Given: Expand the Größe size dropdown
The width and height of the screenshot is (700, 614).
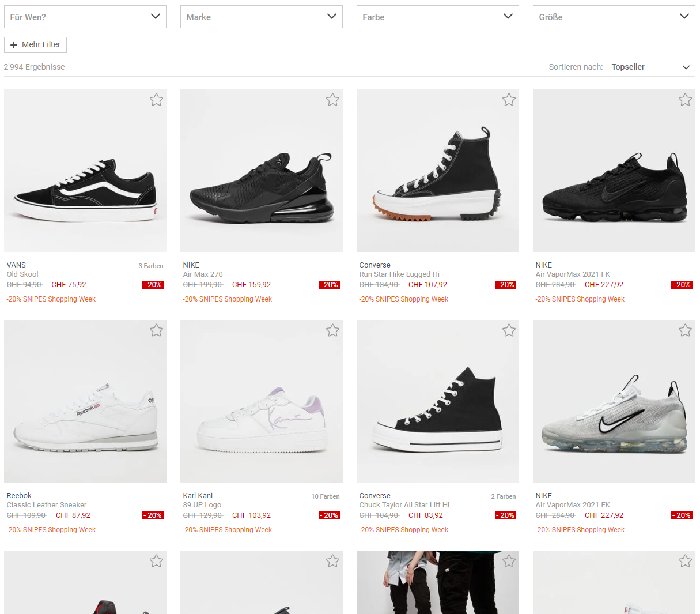Looking at the screenshot, I should click(x=614, y=17).
